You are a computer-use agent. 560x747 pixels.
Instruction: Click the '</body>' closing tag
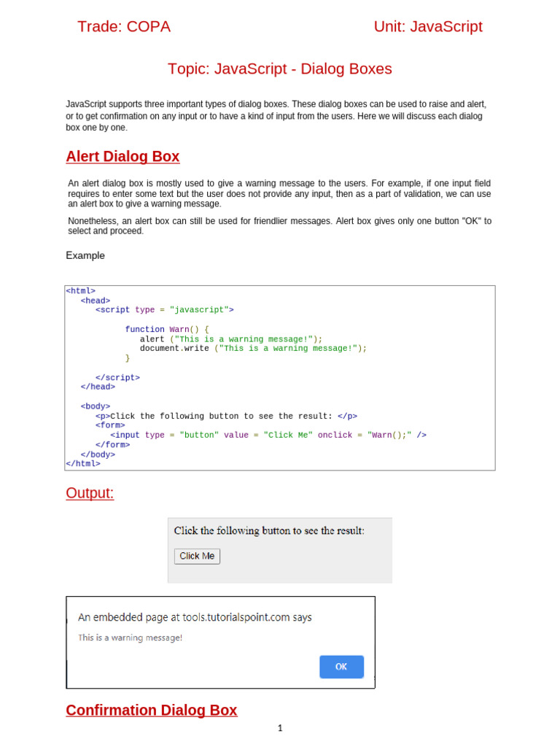coord(98,454)
